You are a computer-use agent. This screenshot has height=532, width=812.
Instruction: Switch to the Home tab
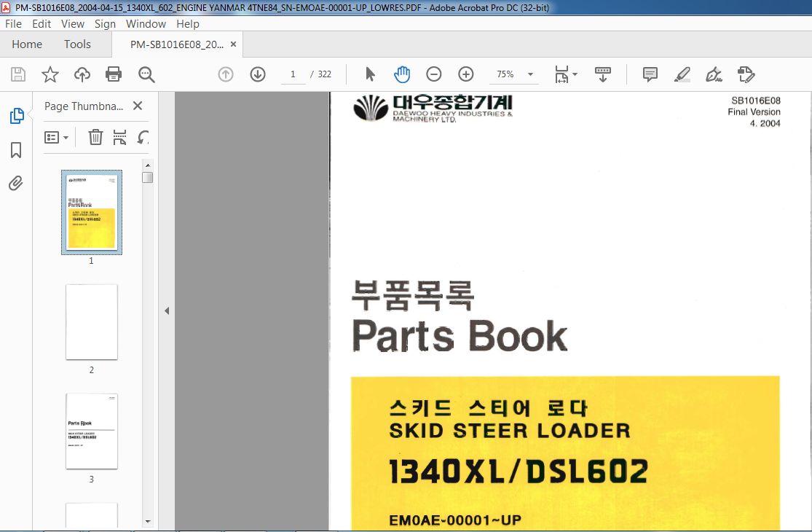pos(27,44)
